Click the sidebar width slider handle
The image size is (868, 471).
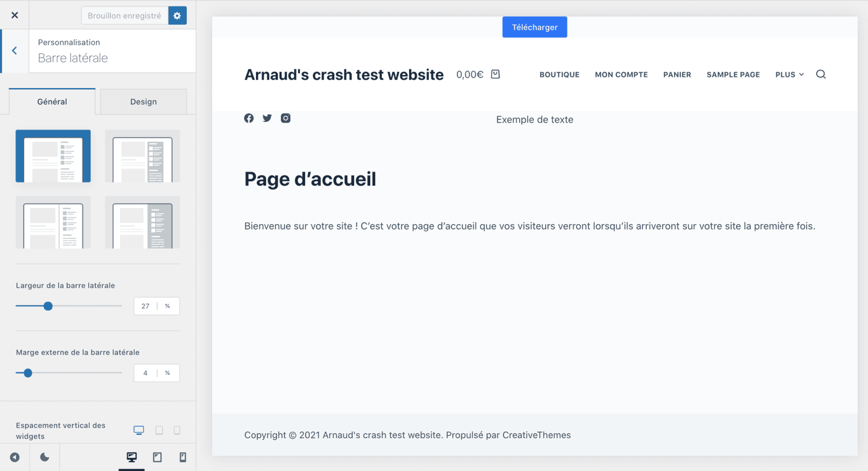tap(48, 306)
